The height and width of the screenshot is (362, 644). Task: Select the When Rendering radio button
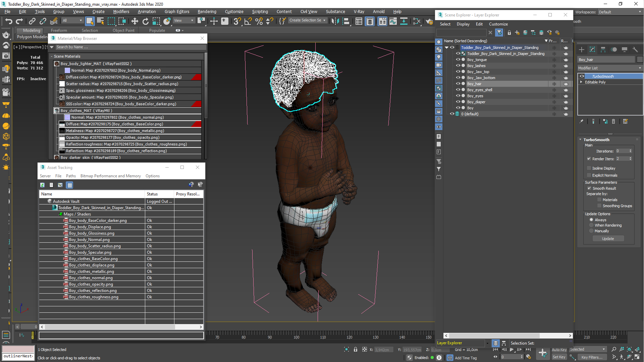(591, 225)
